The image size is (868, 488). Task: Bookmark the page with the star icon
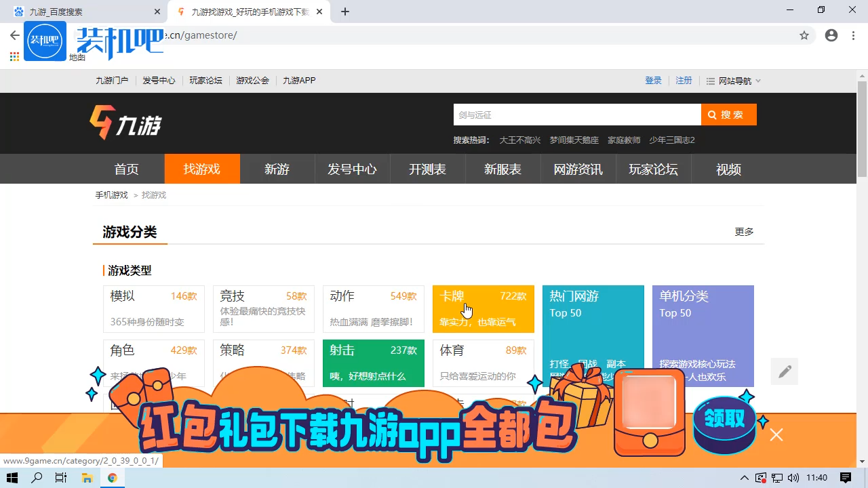804,35
